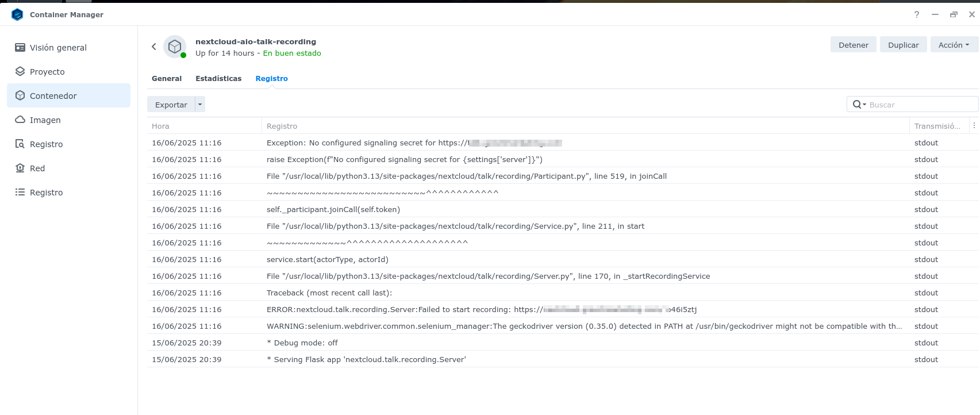The height and width of the screenshot is (415, 980).
Task: Click the Imagen cloud icon
Action: point(20,120)
